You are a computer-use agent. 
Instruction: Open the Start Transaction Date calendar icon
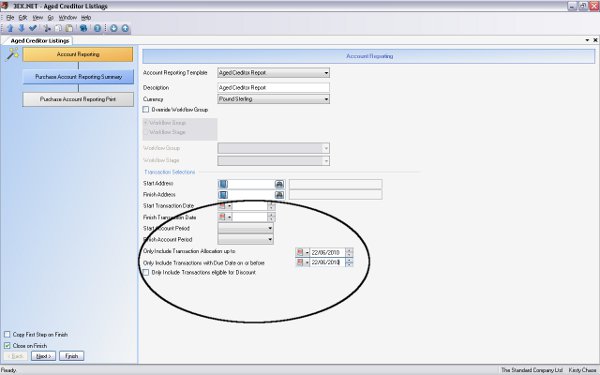[222, 206]
